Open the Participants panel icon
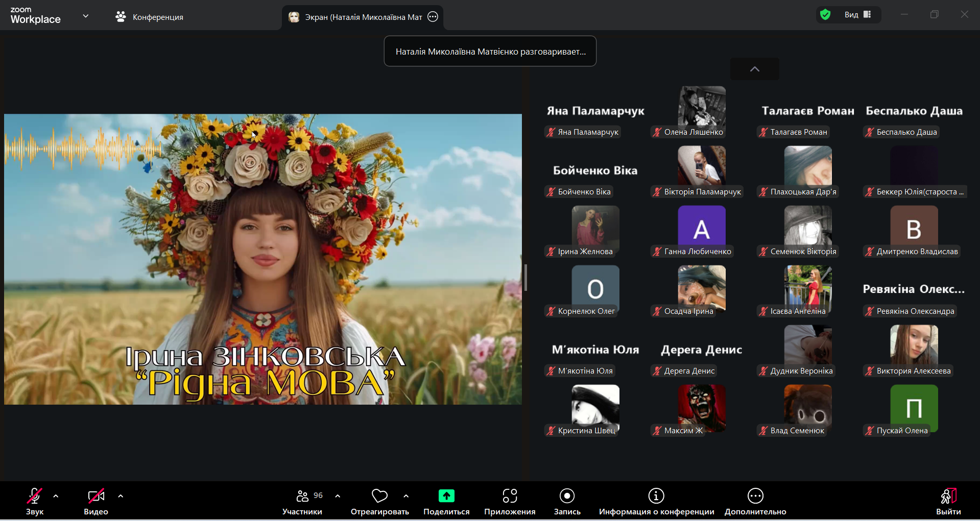 (x=302, y=496)
